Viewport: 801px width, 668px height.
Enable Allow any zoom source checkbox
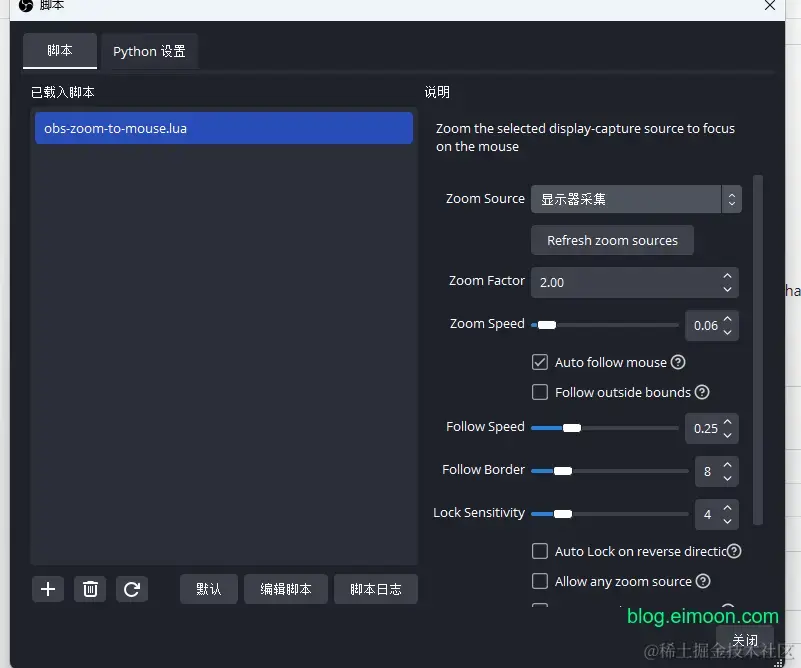point(540,581)
